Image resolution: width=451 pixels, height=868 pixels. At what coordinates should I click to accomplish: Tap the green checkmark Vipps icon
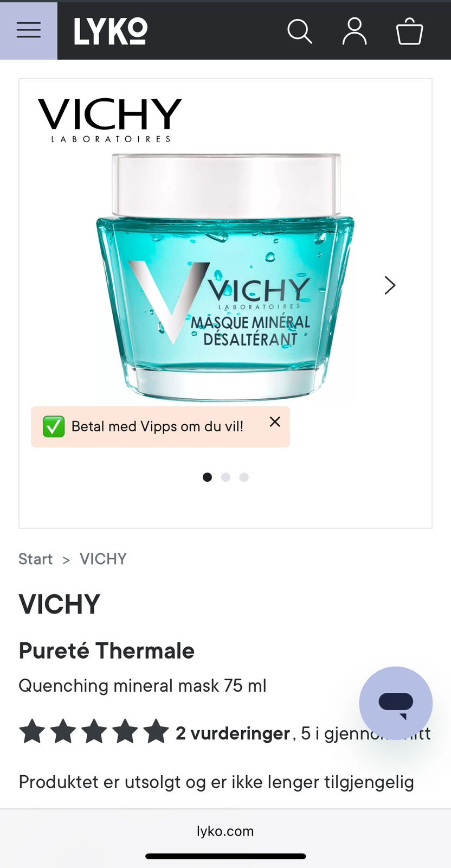coord(54,426)
